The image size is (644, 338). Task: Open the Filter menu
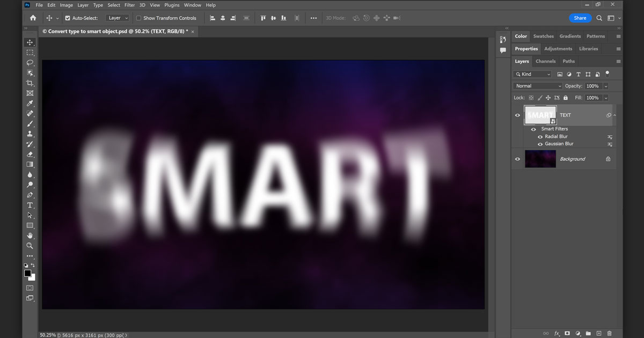129,5
